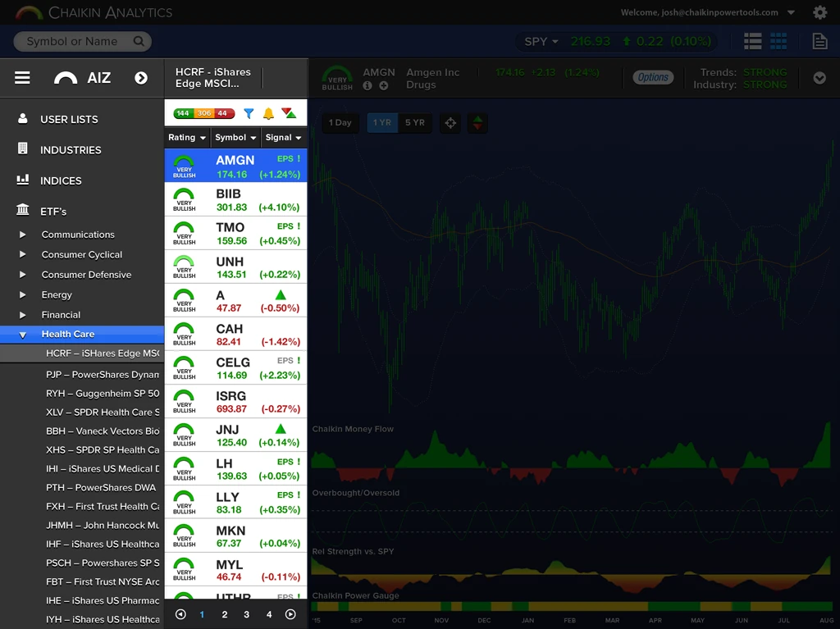The image size is (840, 629).
Task: Expand the Energy ETF category
Action: click(x=22, y=294)
